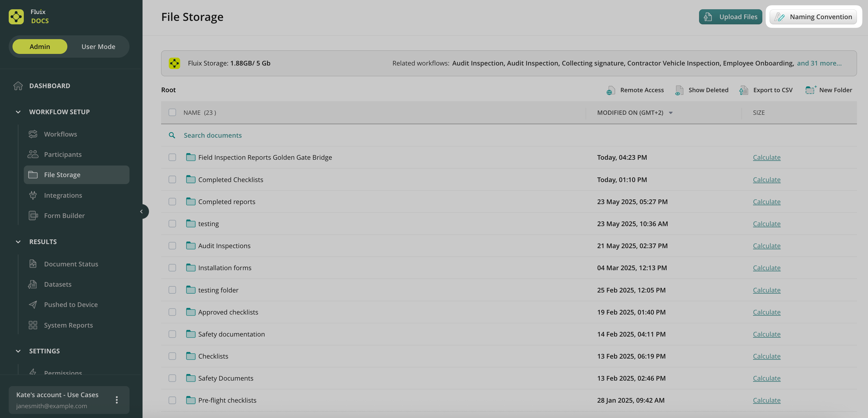Toggle Modified On sort arrow
The image size is (868, 418).
point(671,113)
